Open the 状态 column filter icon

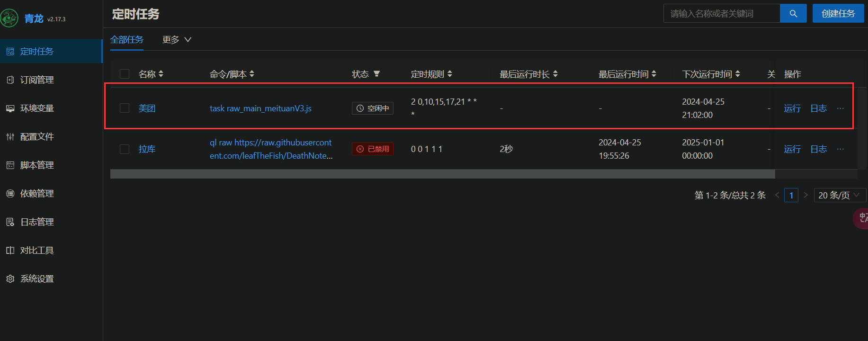pos(377,74)
